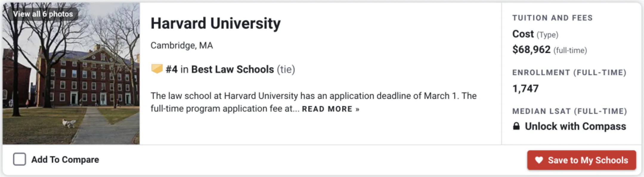Open the Harvard University title link
The image size is (644, 177).
pos(215,23)
